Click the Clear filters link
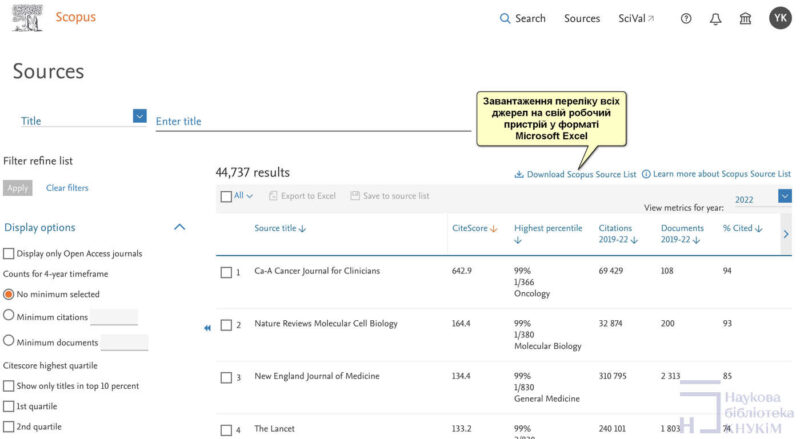 pyautogui.click(x=67, y=188)
